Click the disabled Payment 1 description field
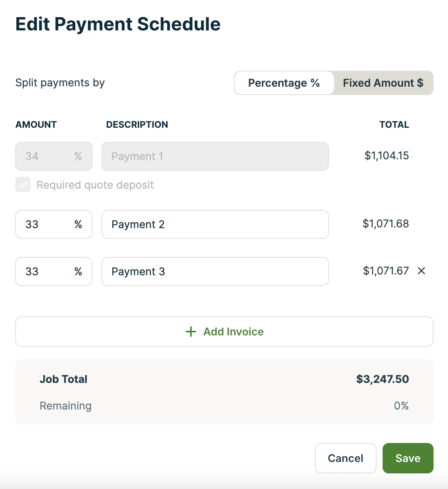The image size is (448, 489). tap(215, 156)
